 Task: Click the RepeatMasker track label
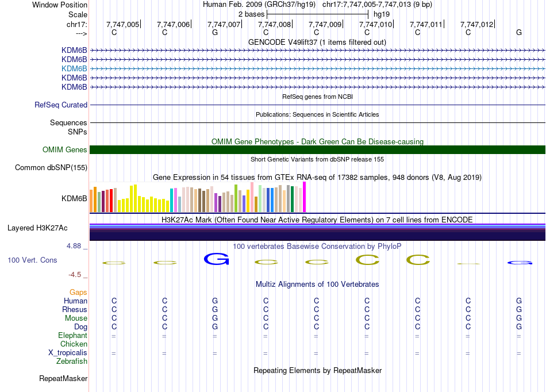tap(63, 378)
